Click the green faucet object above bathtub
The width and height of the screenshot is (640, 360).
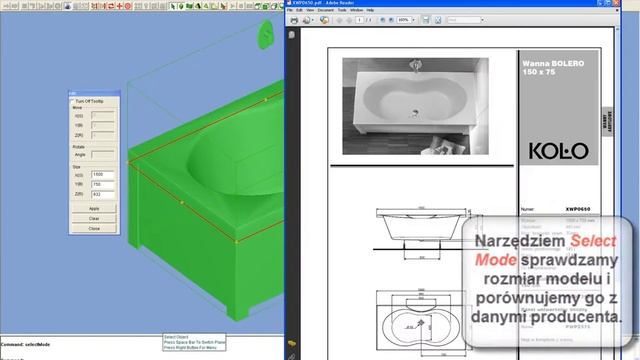[x=266, y=35]
